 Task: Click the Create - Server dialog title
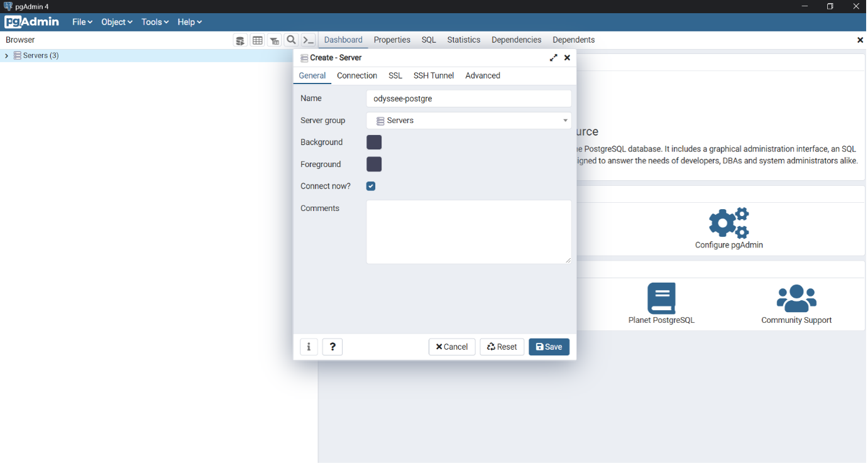[336, 58]
